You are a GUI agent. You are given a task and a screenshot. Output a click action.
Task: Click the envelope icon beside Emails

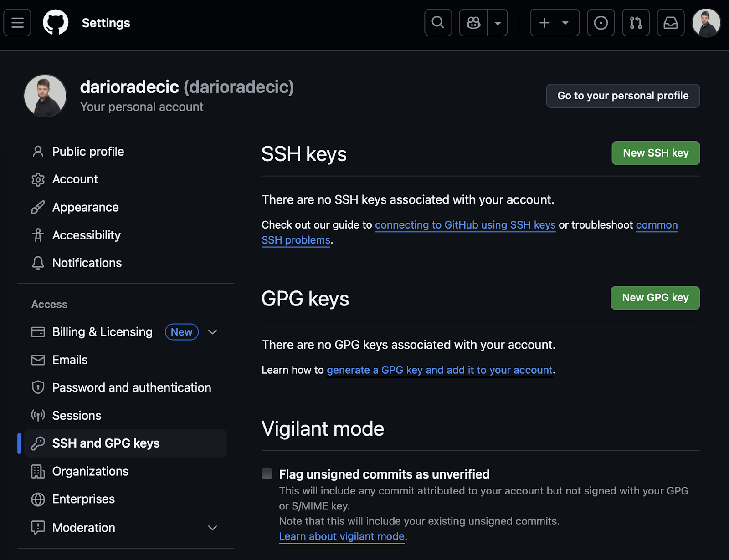coord(38,360)
